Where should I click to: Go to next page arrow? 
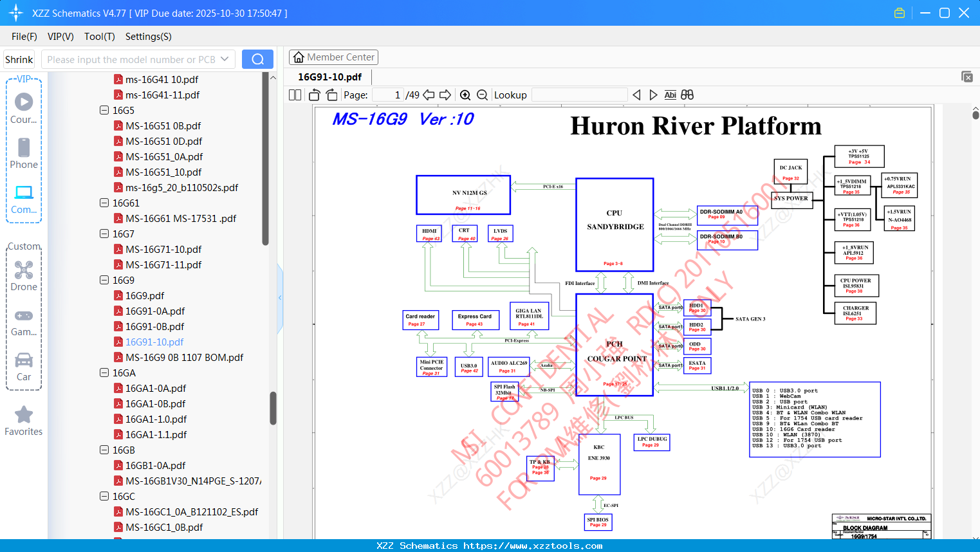(445, 95)
